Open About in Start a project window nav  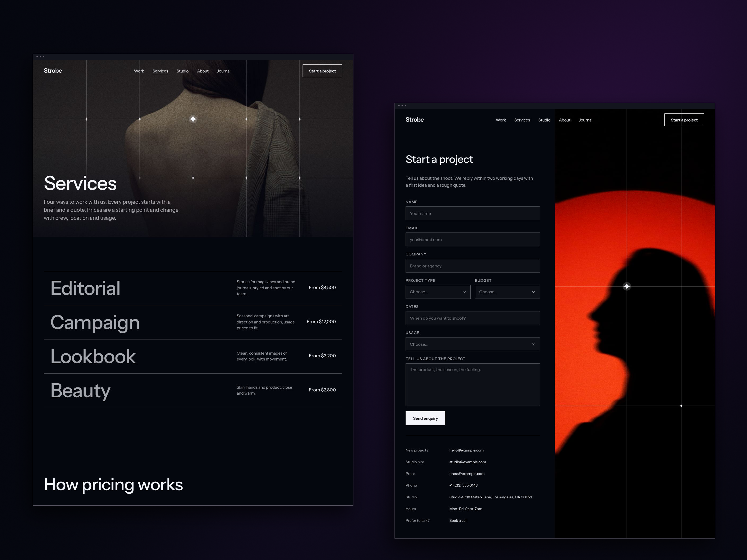pyautogui.click(x=564, y=120)
